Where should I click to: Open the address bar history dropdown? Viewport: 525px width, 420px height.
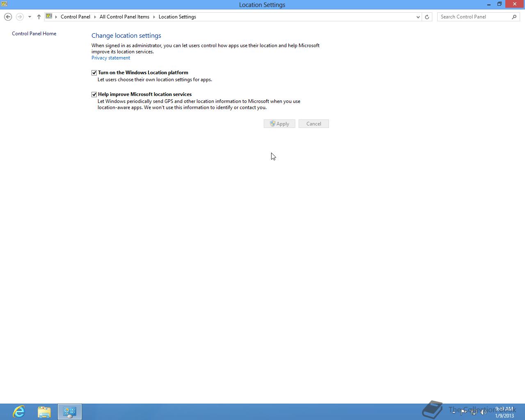point(418,17)
